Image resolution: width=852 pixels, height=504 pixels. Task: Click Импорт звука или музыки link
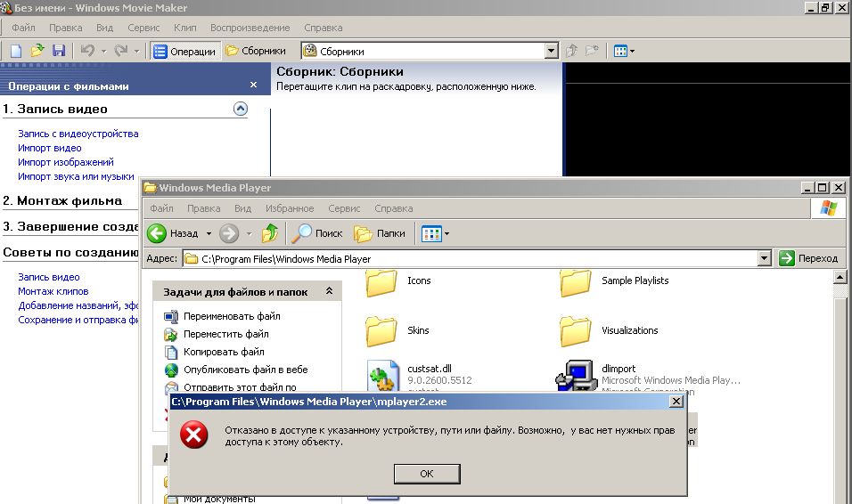pos(76,176)
